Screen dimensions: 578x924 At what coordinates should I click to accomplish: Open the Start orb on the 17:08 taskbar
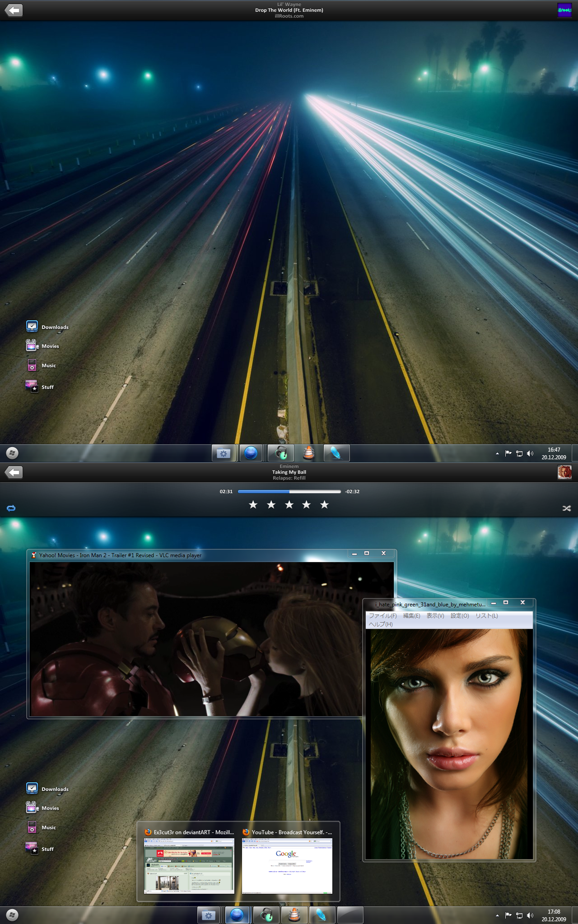tap(12, 915)
